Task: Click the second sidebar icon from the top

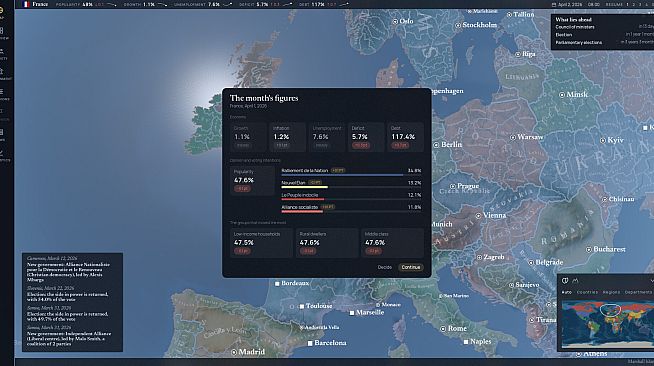Action: click(x=2, y=31)
